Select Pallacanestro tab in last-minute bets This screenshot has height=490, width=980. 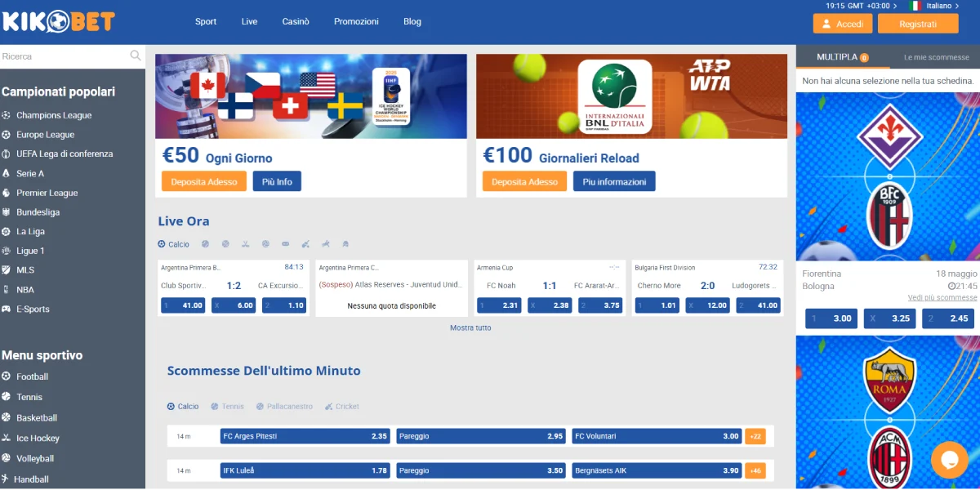click(x=284, y=406)
